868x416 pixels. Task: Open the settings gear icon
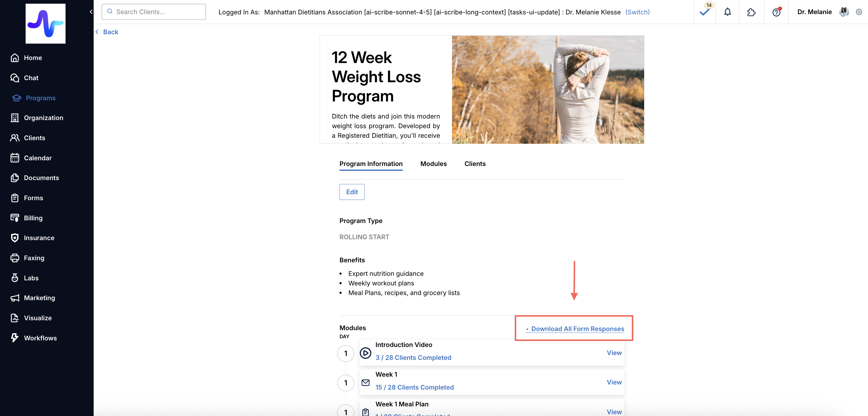[859, 12]
